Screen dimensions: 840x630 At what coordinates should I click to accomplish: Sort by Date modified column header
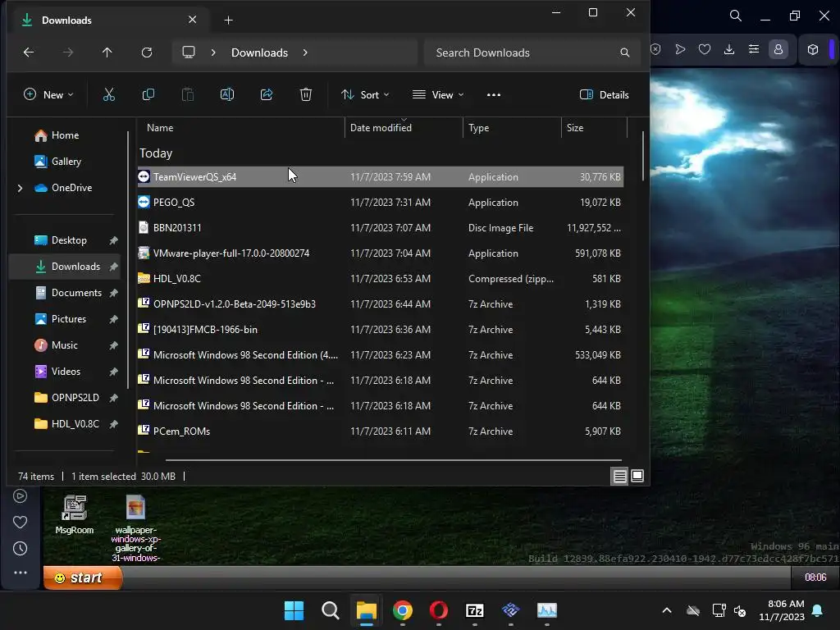404,128
